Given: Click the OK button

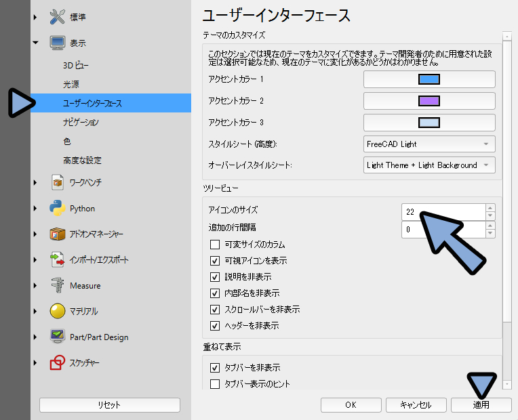Looking at the screenshot, I should click(x=351, y=405).
